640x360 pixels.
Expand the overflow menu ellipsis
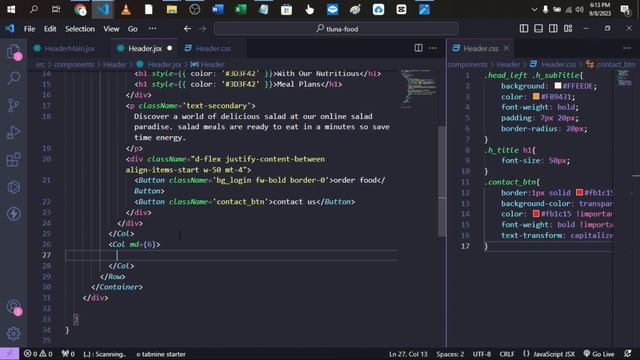click(152, 29)
